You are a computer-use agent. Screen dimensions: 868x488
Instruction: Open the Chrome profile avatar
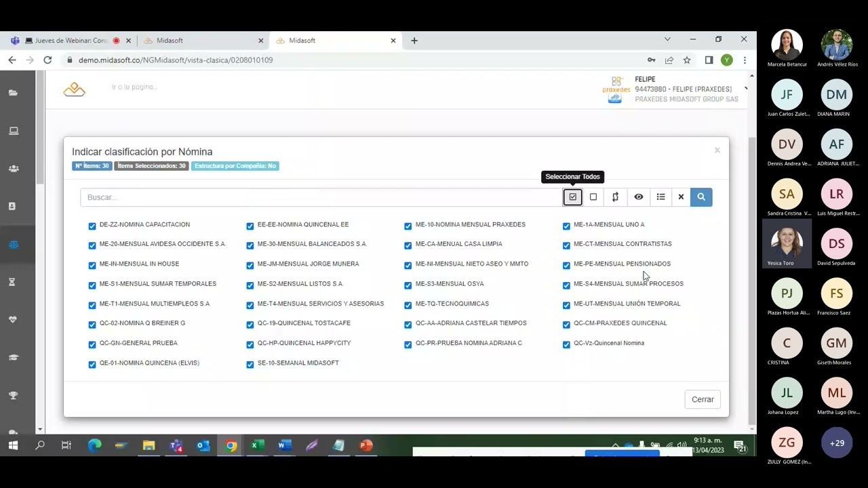pos(726,60)
